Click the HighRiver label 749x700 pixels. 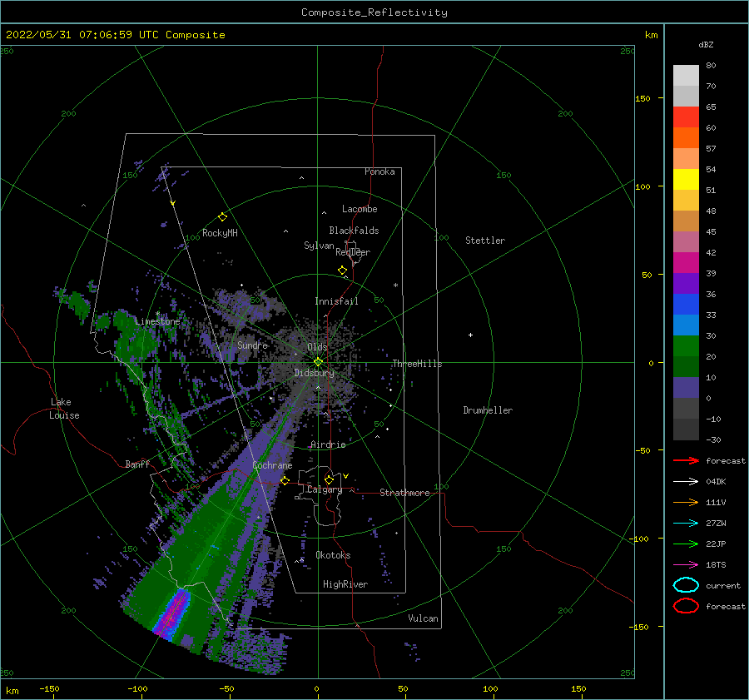(345, 584)
